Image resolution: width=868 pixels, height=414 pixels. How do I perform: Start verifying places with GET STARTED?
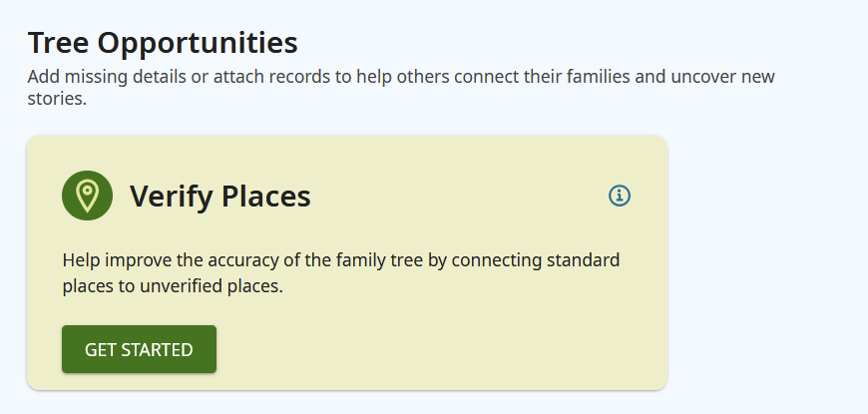(x=139, y=349)
